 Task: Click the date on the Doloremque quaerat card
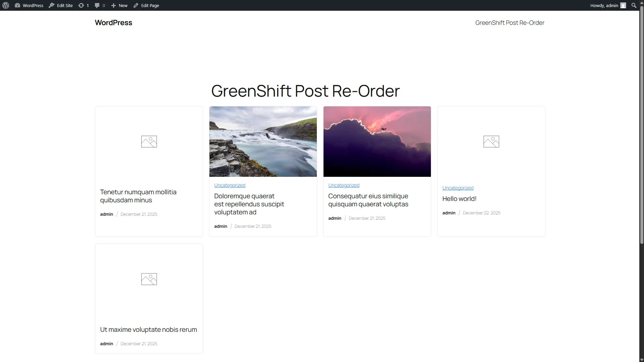253,226
